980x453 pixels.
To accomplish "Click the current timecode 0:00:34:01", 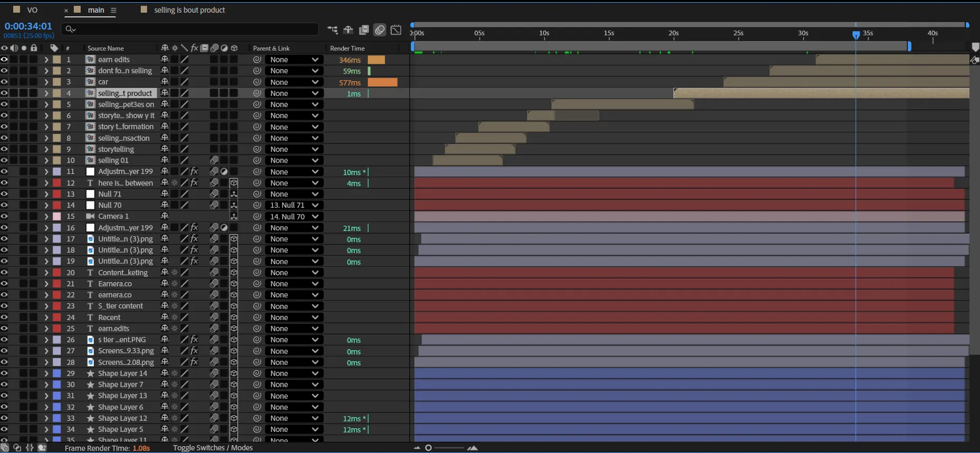I will (x=28, y=26).
